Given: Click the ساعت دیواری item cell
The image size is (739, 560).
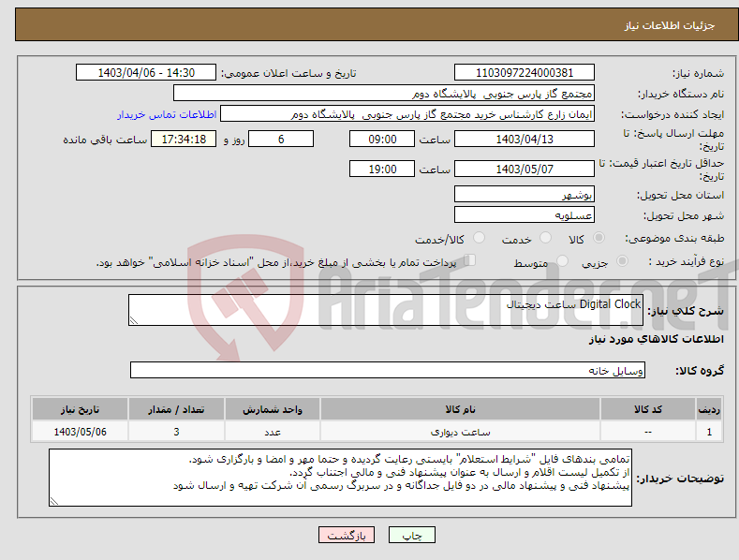Looking at the screenshot, I should [460, 432].
